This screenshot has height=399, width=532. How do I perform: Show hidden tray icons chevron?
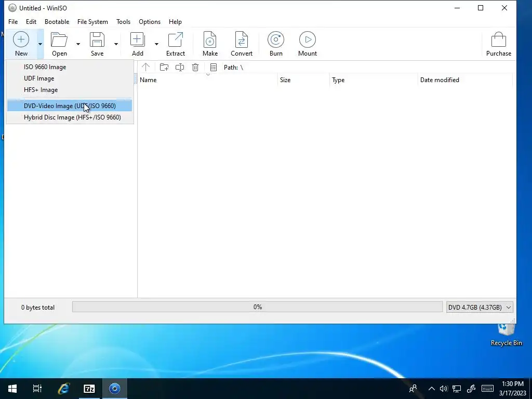432,389
